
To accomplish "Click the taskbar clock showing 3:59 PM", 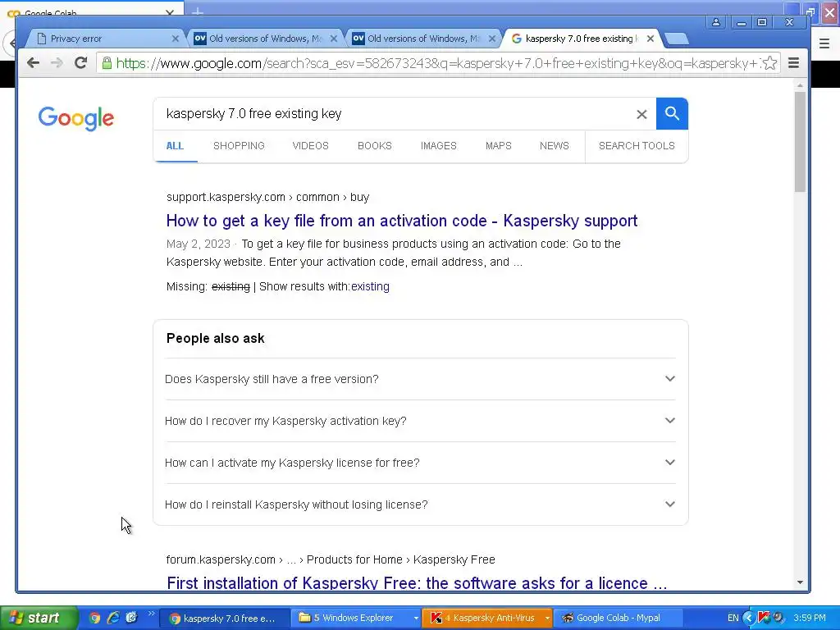I will [x=810, y=618].
